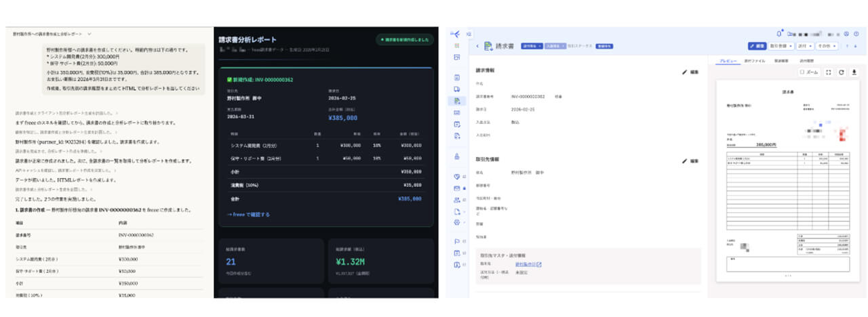Click the flag icon in sidebar
The image size is (868, 317).
[x=457, y=241]
